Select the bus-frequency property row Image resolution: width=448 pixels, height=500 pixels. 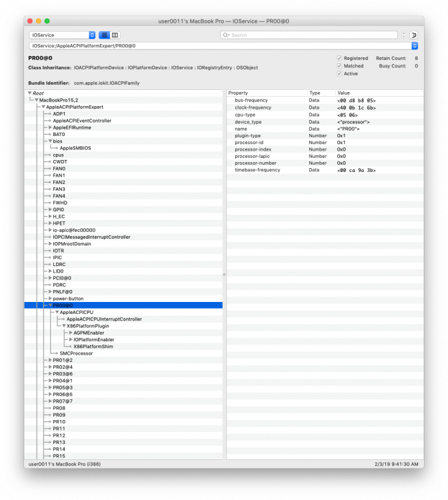[325, 101]
